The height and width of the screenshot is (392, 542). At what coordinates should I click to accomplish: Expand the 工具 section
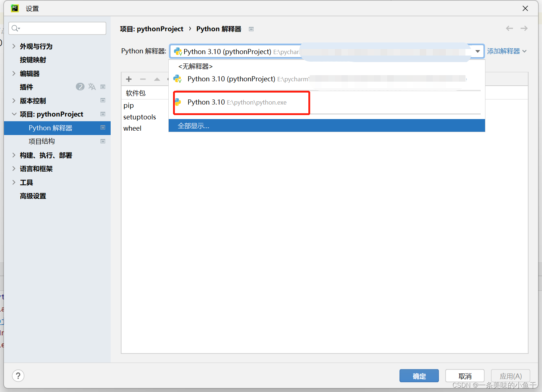[x=14, y=182]
